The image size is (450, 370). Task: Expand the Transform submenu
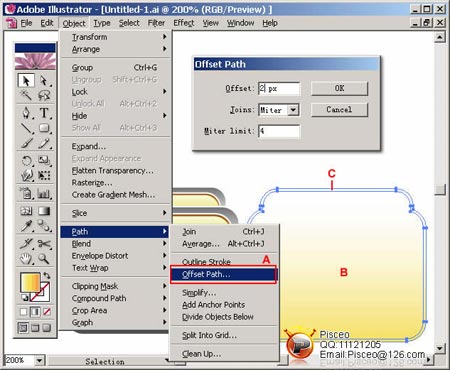(116, 37)
